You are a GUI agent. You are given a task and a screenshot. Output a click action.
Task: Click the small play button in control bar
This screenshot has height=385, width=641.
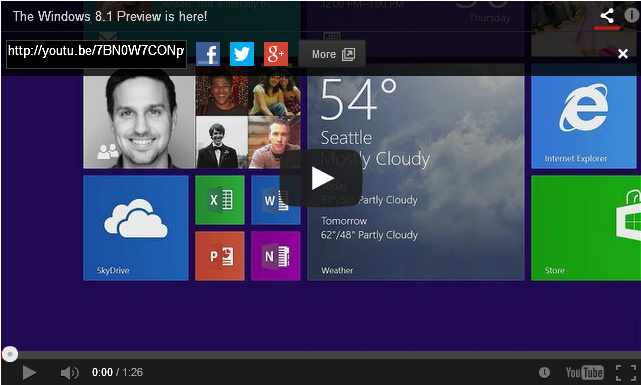29,372
